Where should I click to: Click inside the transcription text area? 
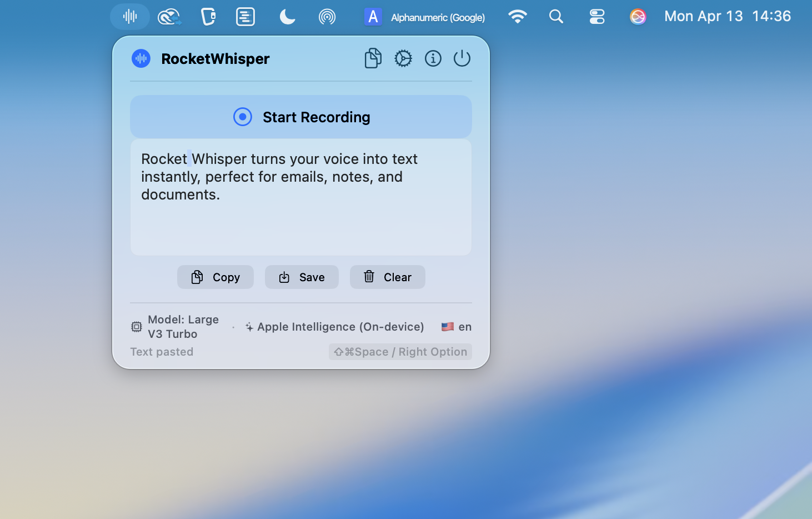tap(301, 197)
